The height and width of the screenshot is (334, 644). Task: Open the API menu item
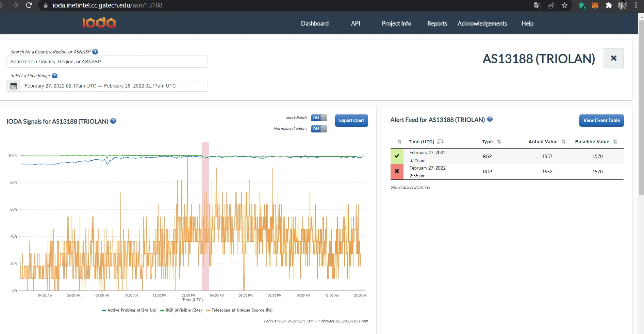[356, 23]
